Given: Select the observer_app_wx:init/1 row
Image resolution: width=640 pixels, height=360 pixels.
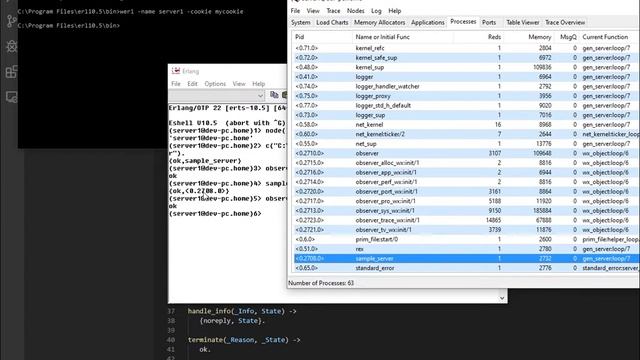Looking at the screenshot, I should coord(466,172).
